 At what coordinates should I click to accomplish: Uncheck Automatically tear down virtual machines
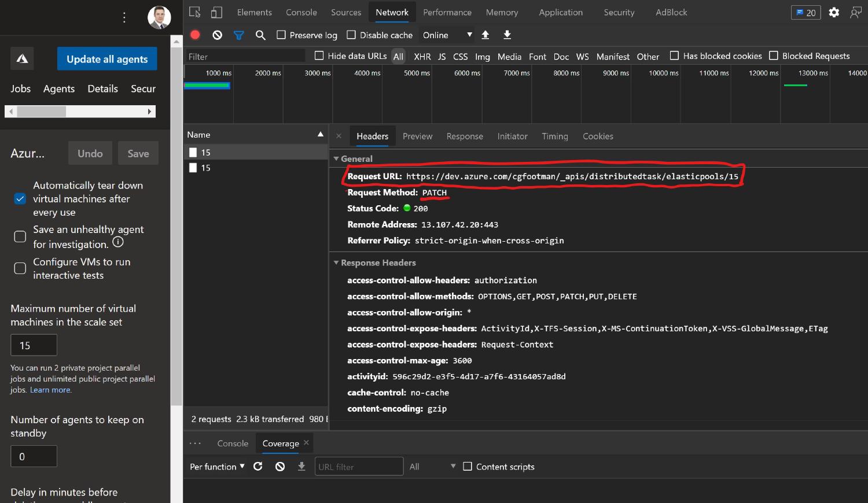point(20,199)
